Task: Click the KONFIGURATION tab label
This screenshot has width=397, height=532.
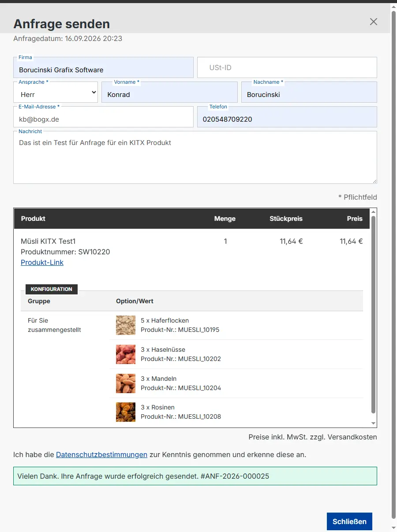Action: pos(52,289)
